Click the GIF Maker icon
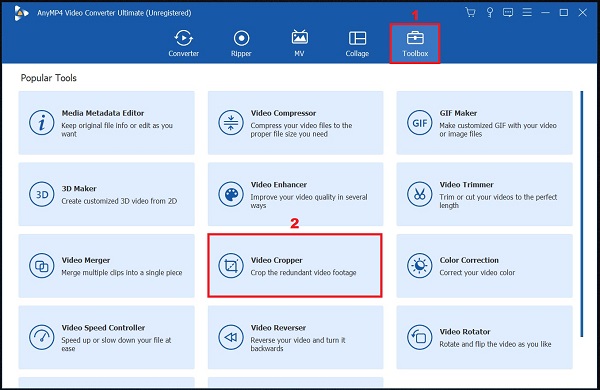600x390 pixels. tap(419, 123)
